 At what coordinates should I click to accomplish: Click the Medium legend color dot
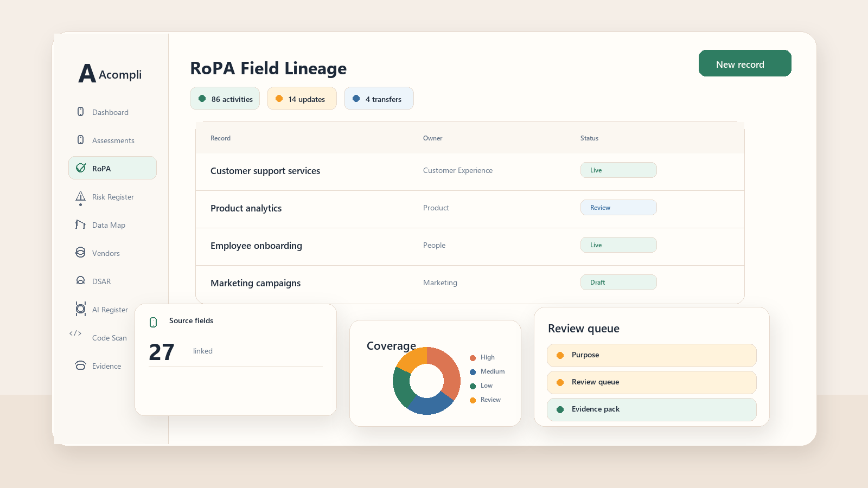click(x=473, y=372)
